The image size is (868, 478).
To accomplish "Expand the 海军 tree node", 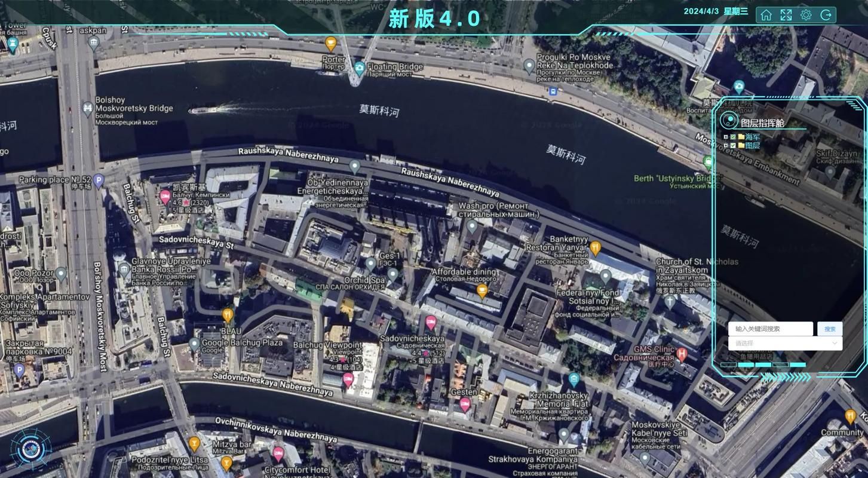I will 726,137.
